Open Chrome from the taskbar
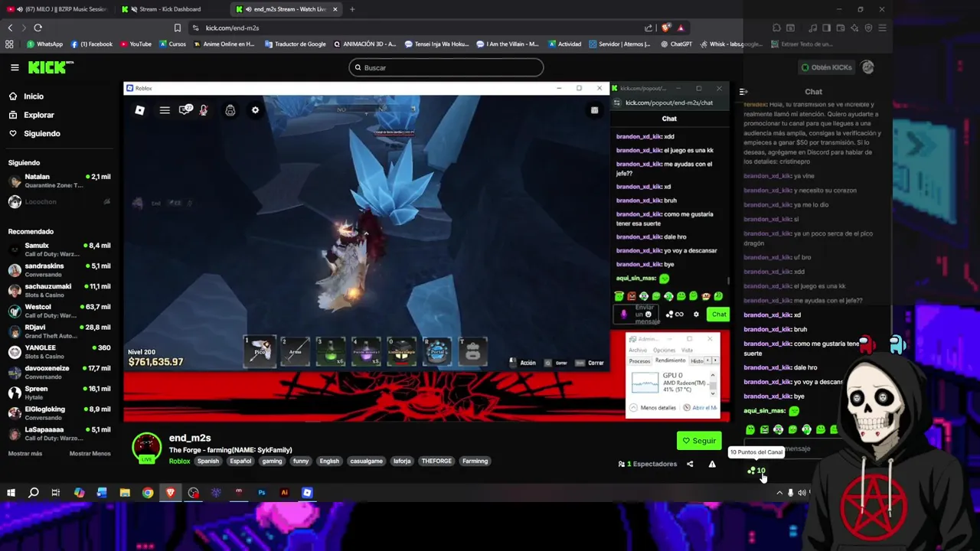Image resolution: width=980 pixels, height=551 pixels. click(148, 493)
